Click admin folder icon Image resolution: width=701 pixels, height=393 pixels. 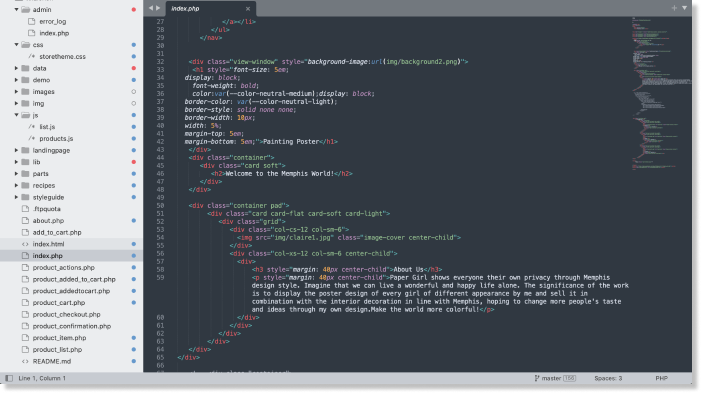tap(25, 9)
